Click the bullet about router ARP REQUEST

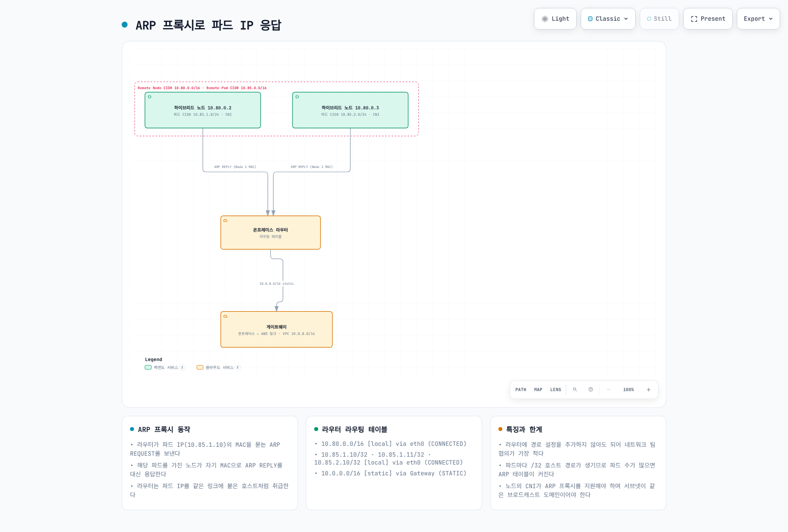coord(205,449)
